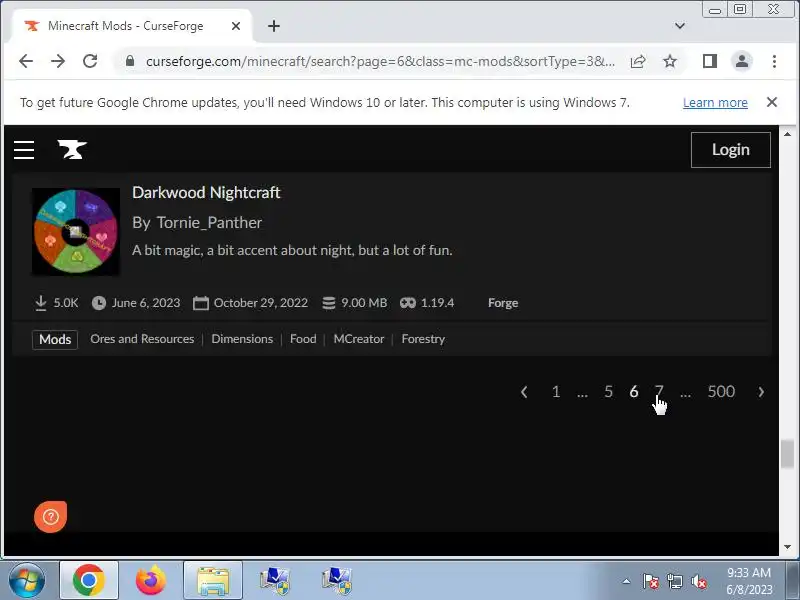Click the CurseForge anvil logo
The width and height of the screenshot is (800, 600).
click(x=72, y=149)
